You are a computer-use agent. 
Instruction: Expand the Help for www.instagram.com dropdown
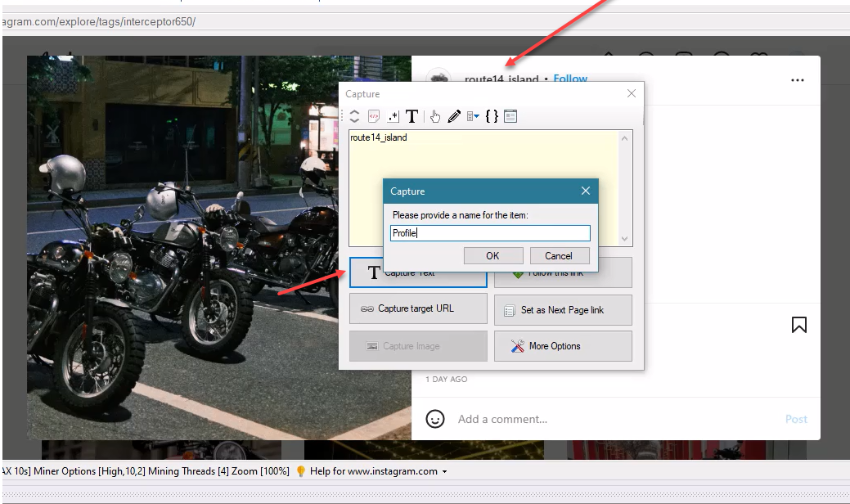[444, 471]
